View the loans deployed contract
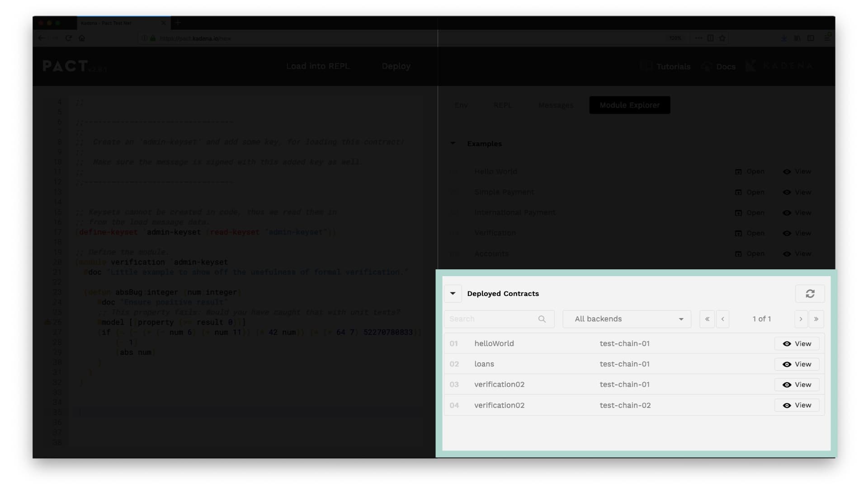 [x=797, y=364]
